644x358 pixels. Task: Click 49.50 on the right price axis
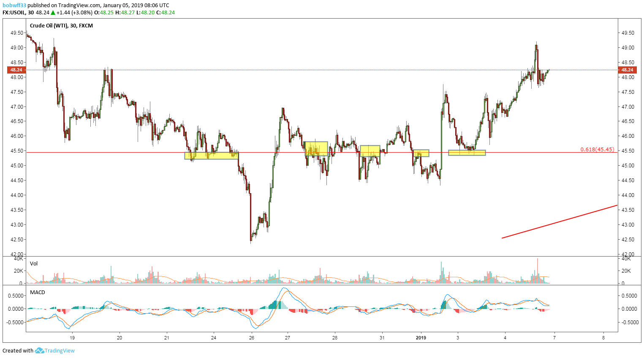click(628, 33)
